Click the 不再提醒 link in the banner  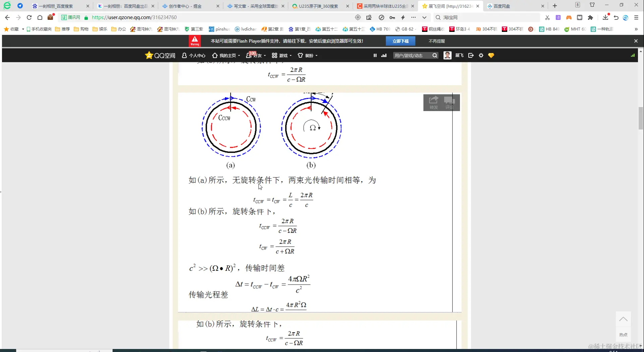point(436,41)
